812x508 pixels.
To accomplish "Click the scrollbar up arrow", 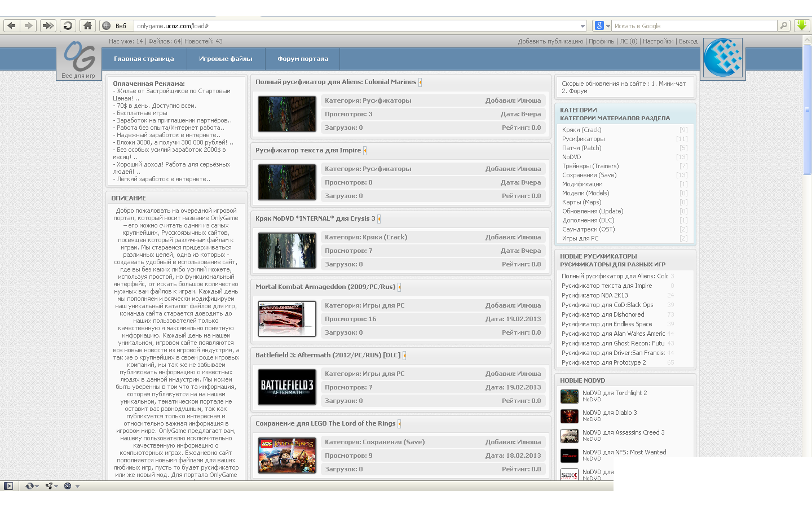I will point(807,40).
